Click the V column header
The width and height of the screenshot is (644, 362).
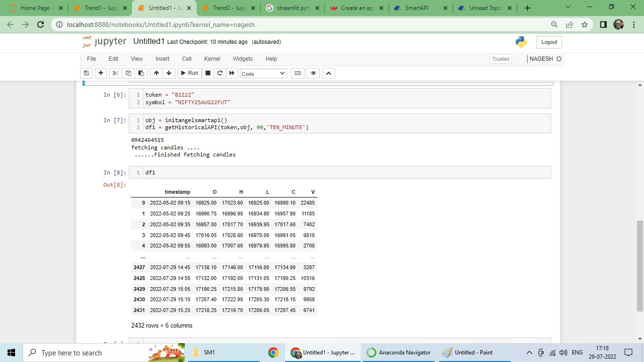click(313, 192)
